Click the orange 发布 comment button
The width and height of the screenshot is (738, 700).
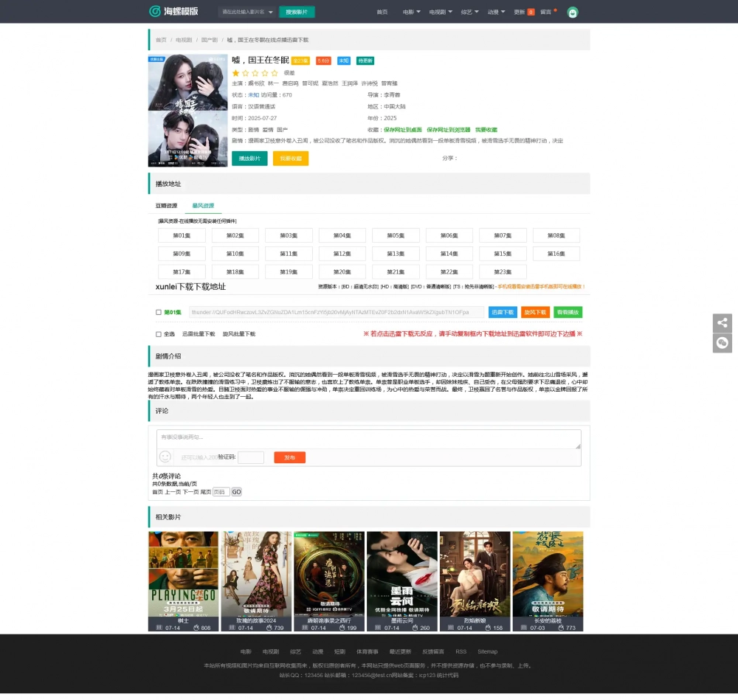click(x=289, y=457)
